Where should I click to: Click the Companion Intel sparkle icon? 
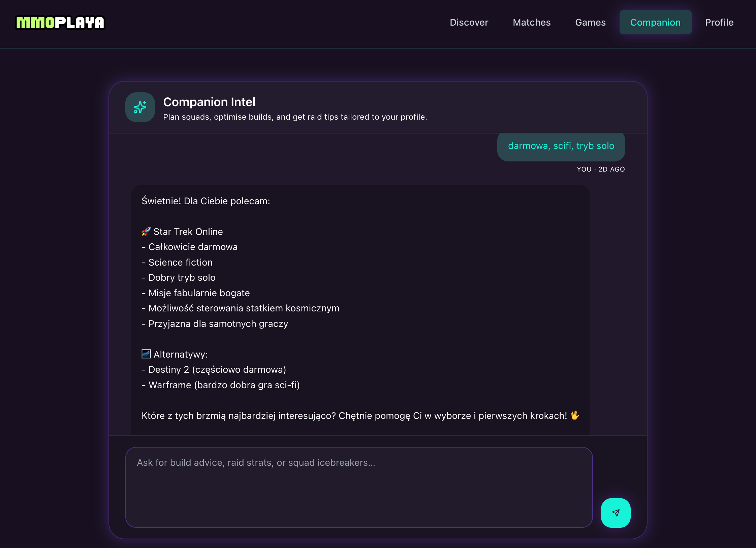140,107
